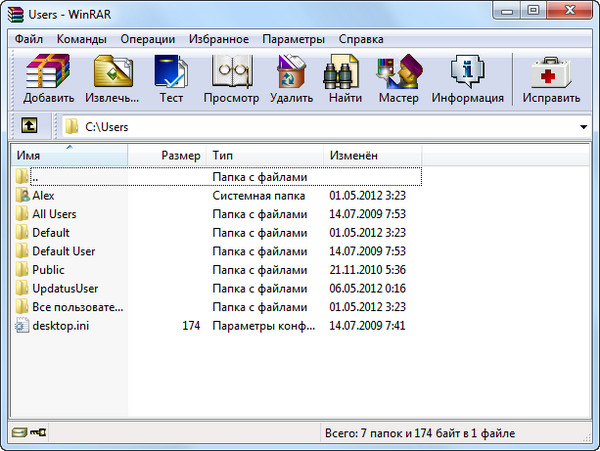Open the Просмотр (View) tool
This screenshot has width=600, height=451.
click(x=231, y=74)
